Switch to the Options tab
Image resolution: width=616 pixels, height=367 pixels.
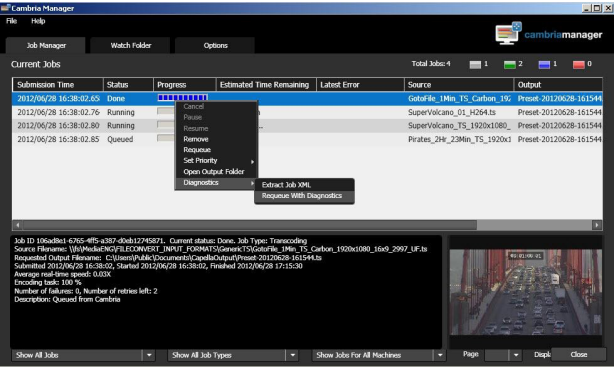point(215,46)
